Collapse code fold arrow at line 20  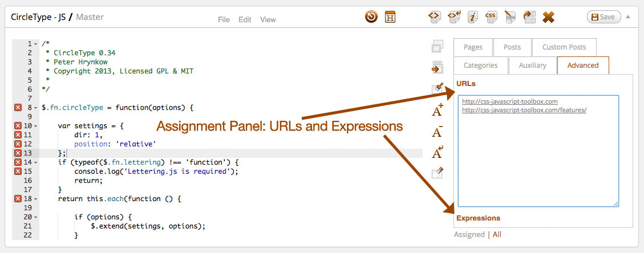(x=36, y=217)
